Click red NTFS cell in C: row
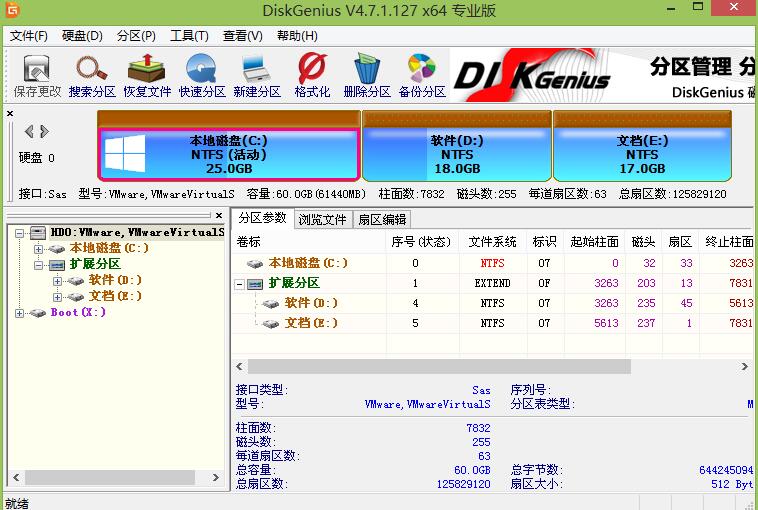The width and height of the screenshot is (758, 510). coord(492,263)
